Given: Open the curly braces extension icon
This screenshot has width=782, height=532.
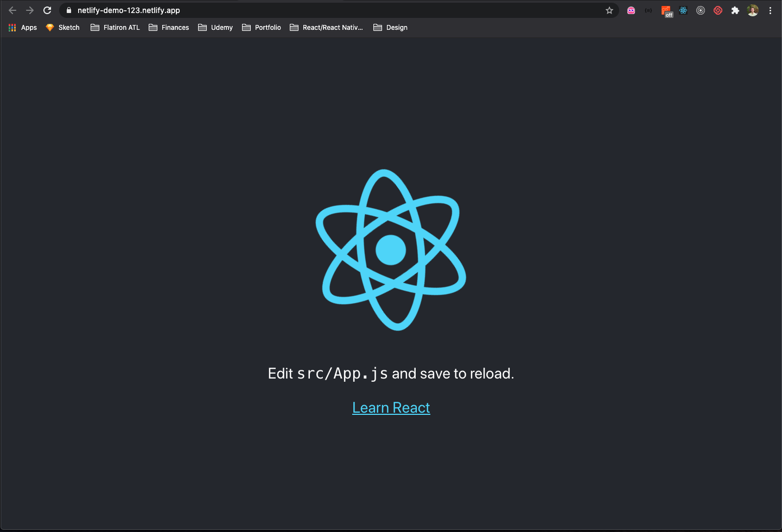Looking at the screenshot, I should (x=649, y=10).
